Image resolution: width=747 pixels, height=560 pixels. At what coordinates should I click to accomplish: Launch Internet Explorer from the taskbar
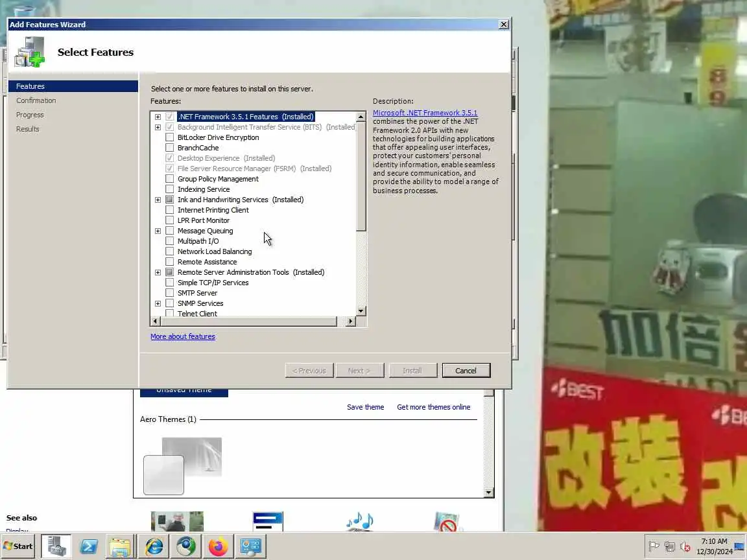tap(154, 546)
